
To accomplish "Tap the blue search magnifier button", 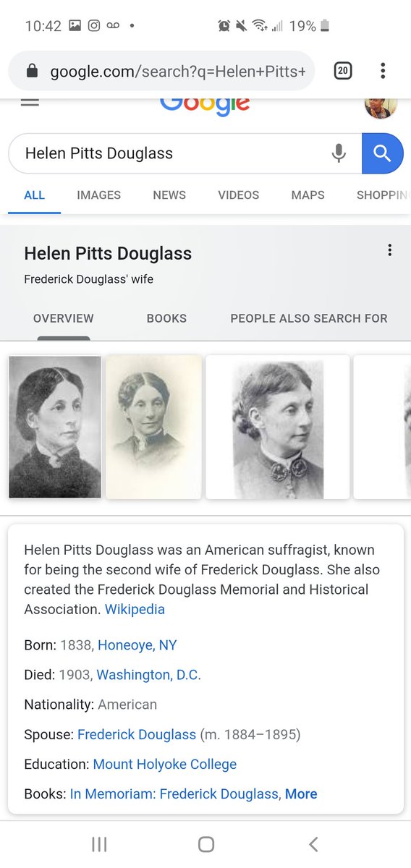I will click(382, 153).
